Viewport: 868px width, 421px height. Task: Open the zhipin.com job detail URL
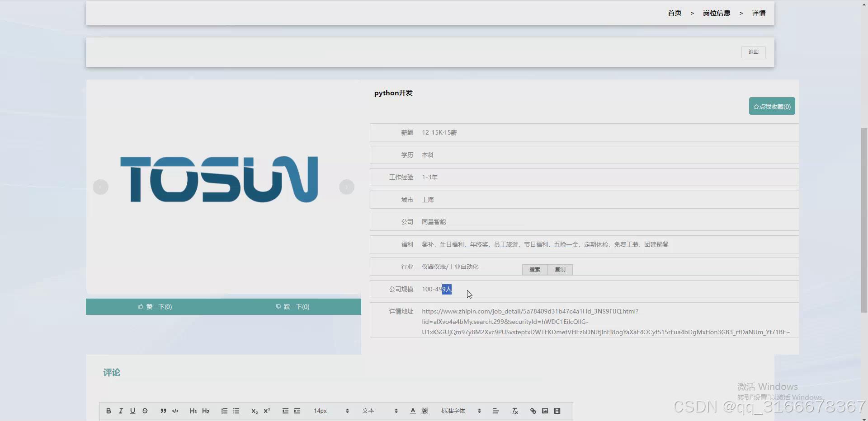click(606, 322)
